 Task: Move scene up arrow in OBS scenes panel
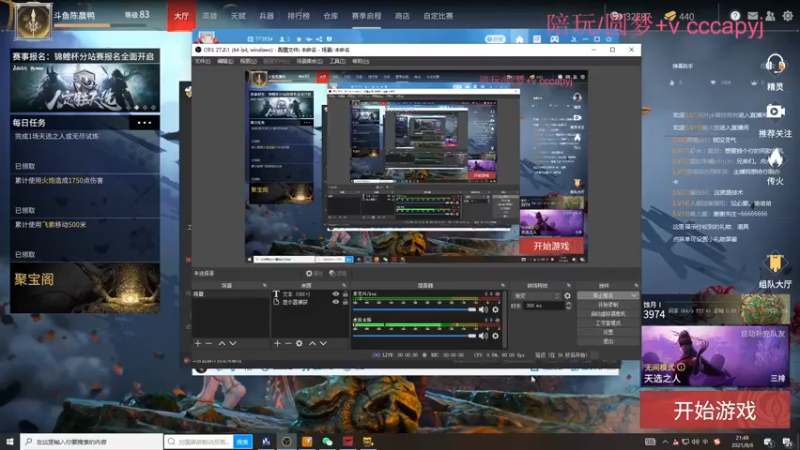click(x=222, y=343)
